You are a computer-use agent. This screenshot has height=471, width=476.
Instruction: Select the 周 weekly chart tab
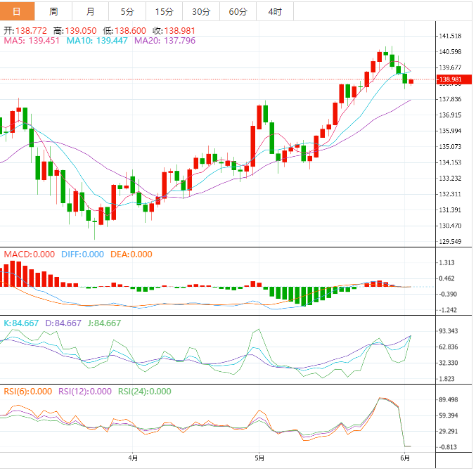(54, 11)
